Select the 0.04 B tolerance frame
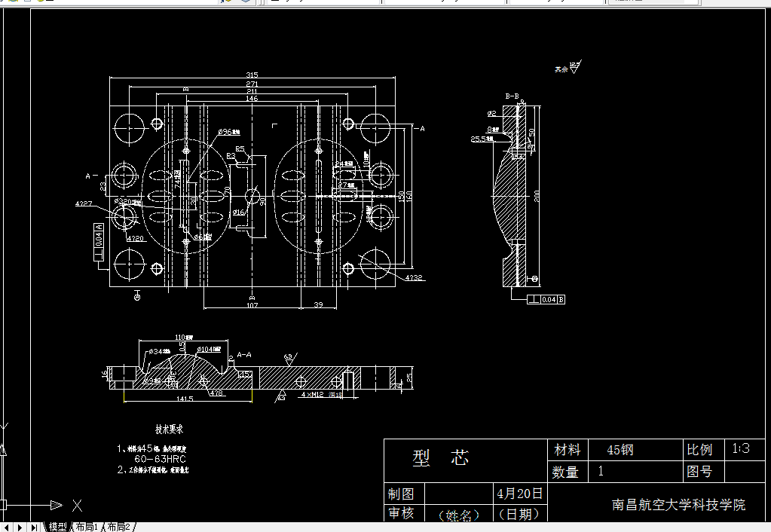This screenshot has width=771, height=532. [546, 299]
